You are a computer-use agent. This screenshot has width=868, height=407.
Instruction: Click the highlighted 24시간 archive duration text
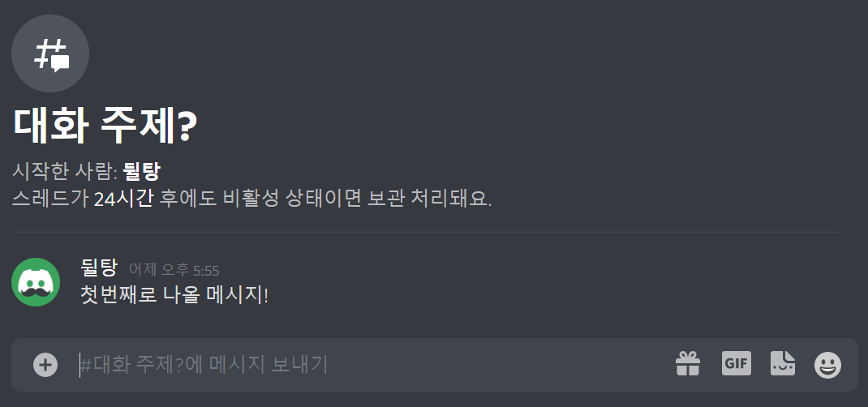[x=122, y=199]
